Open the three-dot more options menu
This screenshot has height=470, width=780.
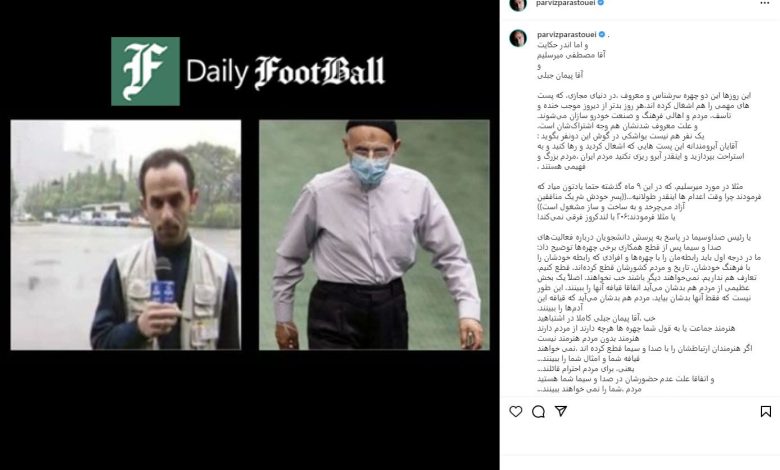765,3
